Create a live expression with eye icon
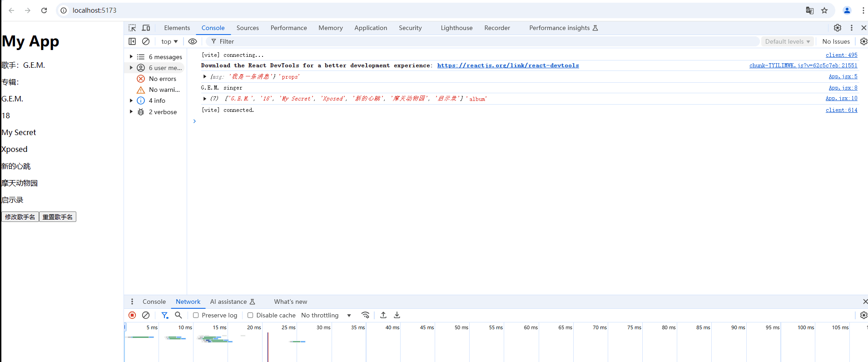This screenshot has height=362, width=868. tap(193, 41)
